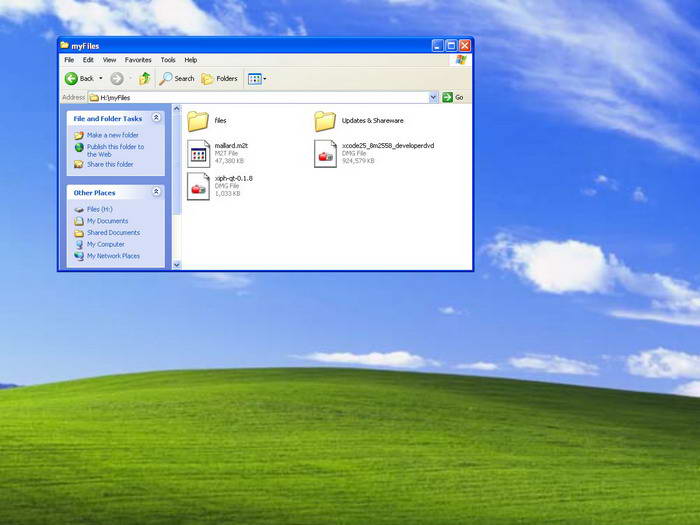Click the Shared Documents folder icon
This screenshot has height=525, width=700.
[79, 233]
